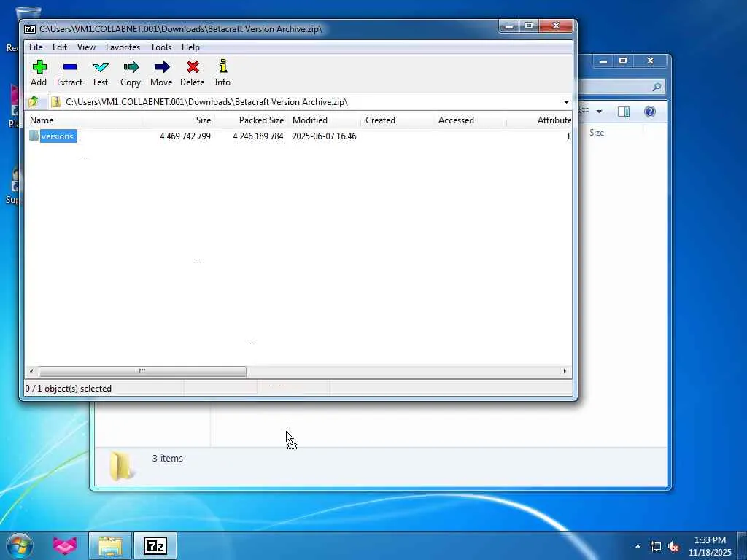Click the Show desktop button
747x560 pixels.
coord(742,545)
